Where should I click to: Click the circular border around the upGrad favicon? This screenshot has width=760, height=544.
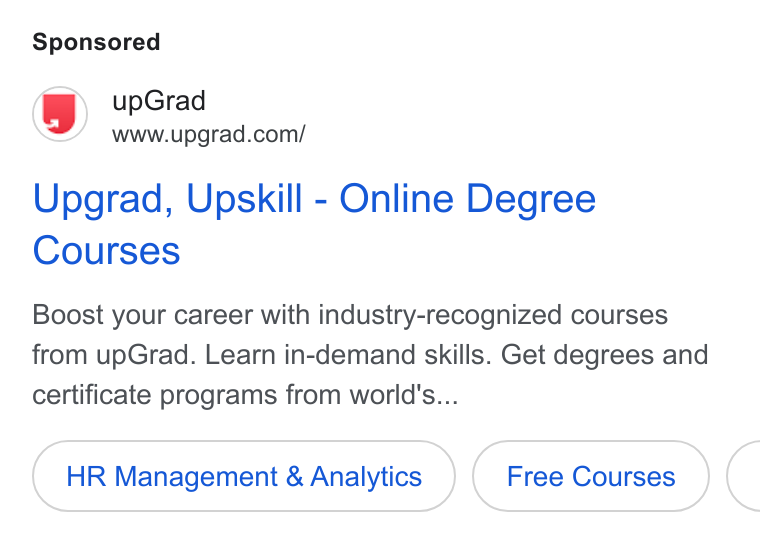[60, 114]
